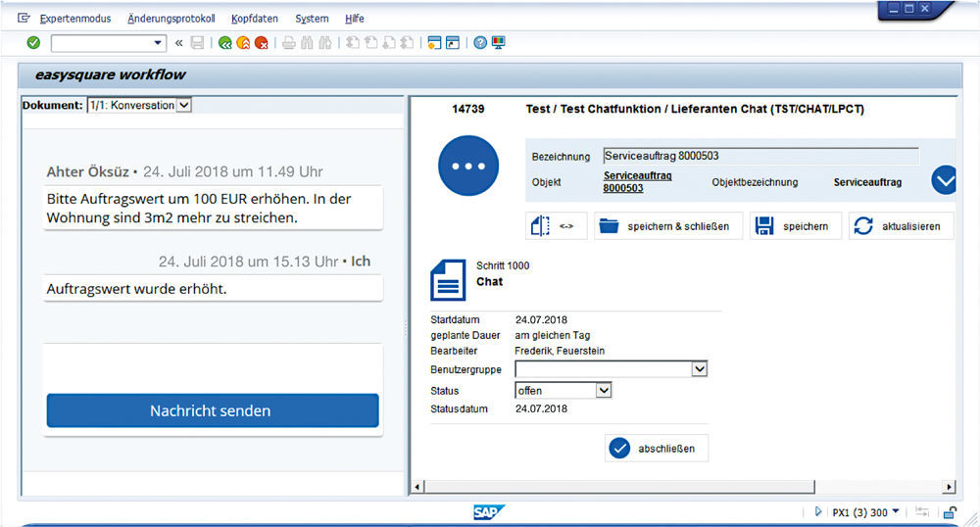Click the round blue ellipsis chat icon
The width and height of the screenshot is (980, 527).
468,167
